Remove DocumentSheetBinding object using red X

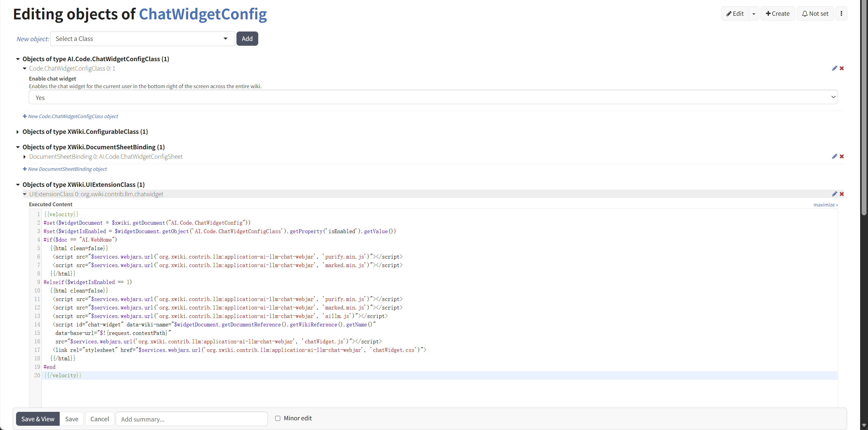click(842, 156)
